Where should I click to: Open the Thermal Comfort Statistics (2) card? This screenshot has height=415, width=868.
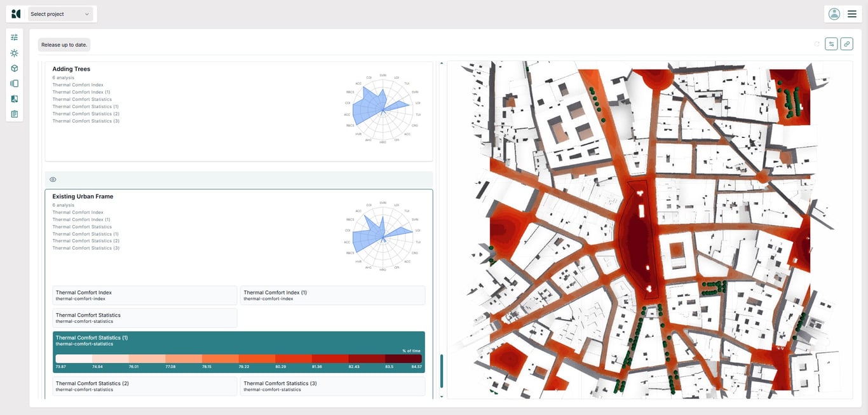click(145, 386)
